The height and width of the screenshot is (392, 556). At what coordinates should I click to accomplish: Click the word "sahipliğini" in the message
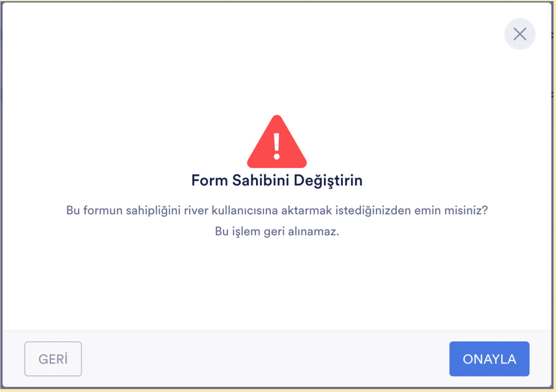[x=153, y=211]
